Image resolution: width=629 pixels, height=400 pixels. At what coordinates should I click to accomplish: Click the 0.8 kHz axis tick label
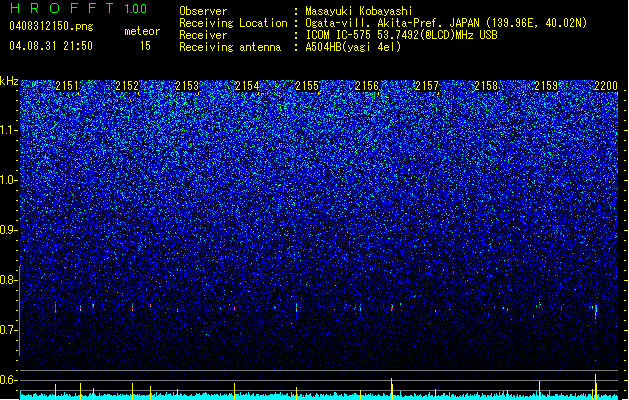[9, 280]
